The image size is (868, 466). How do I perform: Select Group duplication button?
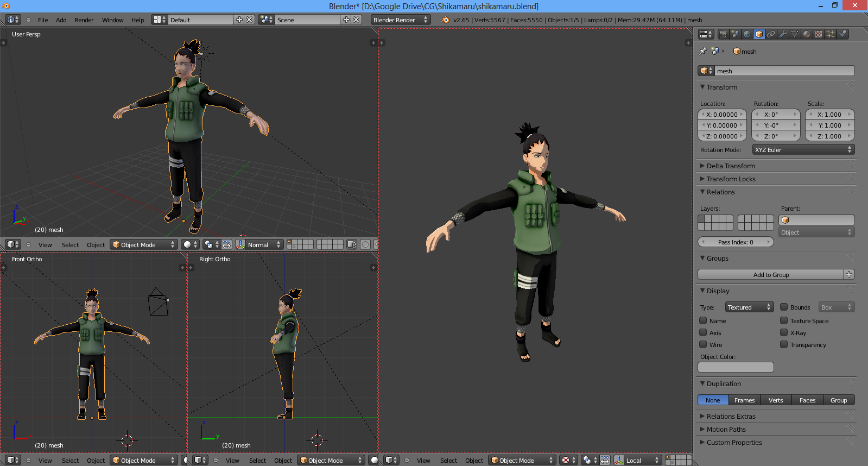click(x=839, y=400)
